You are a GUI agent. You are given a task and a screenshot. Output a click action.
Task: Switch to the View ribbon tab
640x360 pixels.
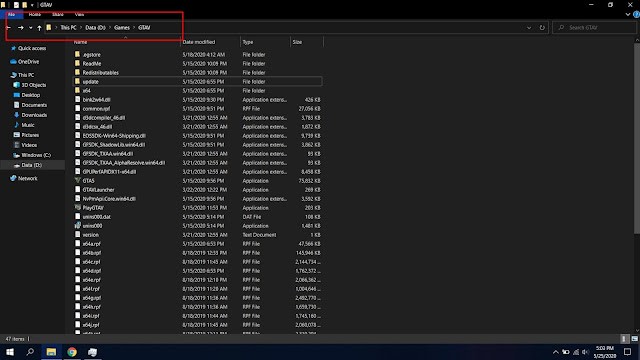pyautogui.click(x=79, y=14)
